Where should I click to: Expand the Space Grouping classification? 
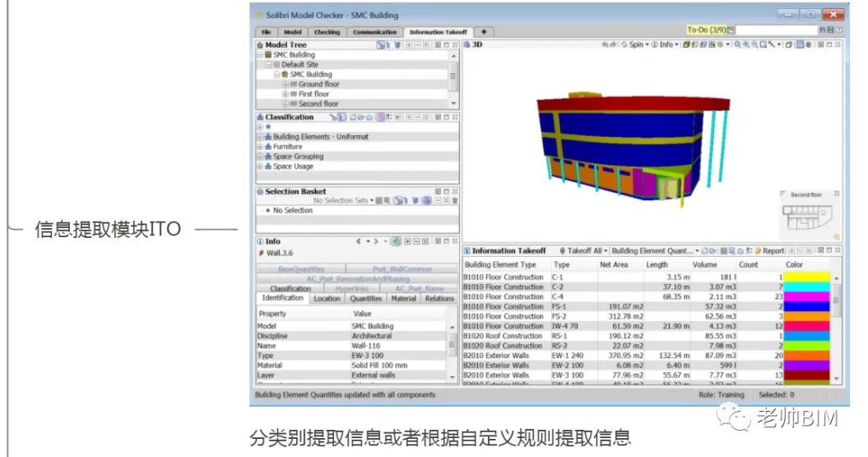pyautogui.click(x=260, y=156)
